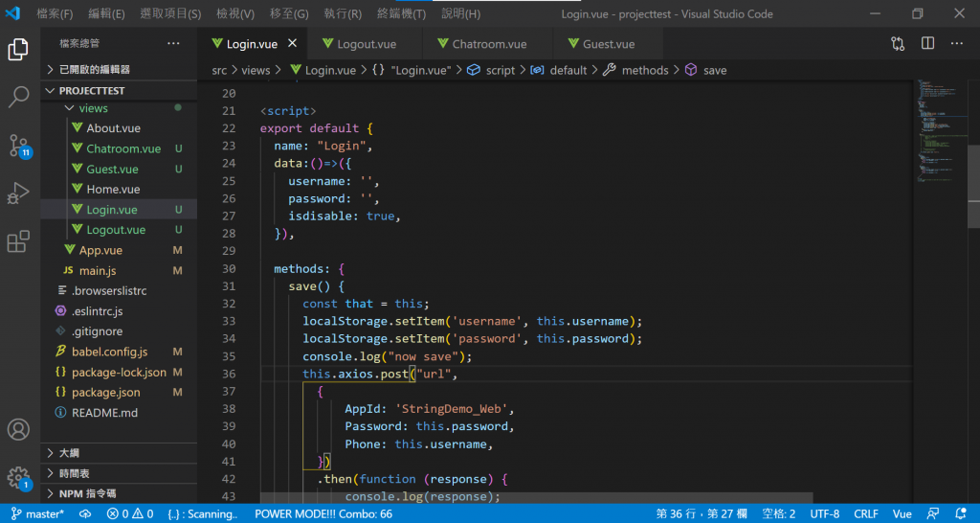This screenshot has height=523, width=980.
Task: Open the Run and Debug view
Action: [18, 193]
